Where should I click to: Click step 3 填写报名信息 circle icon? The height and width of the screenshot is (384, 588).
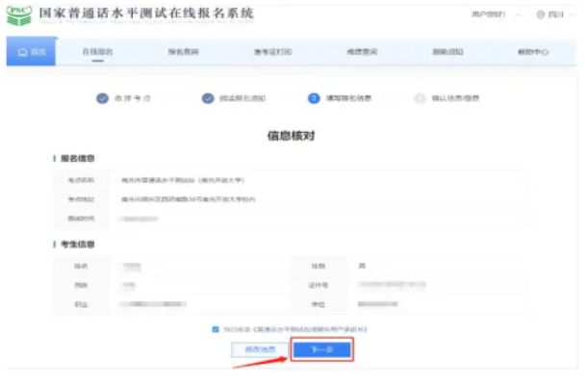pyautogui.click(x=314, y=98)
